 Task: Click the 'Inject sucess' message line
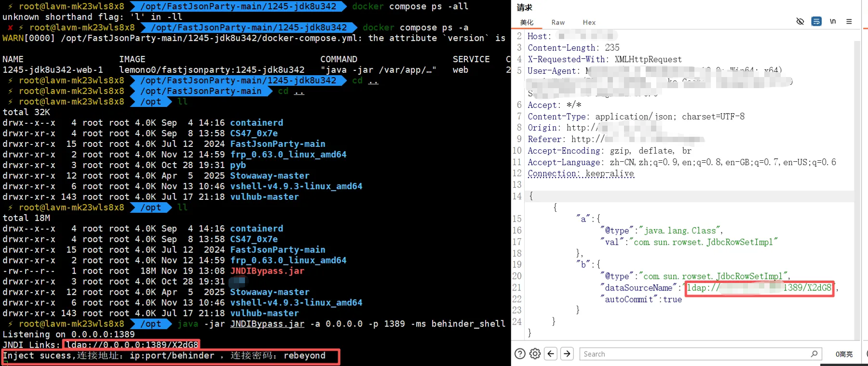164,356
